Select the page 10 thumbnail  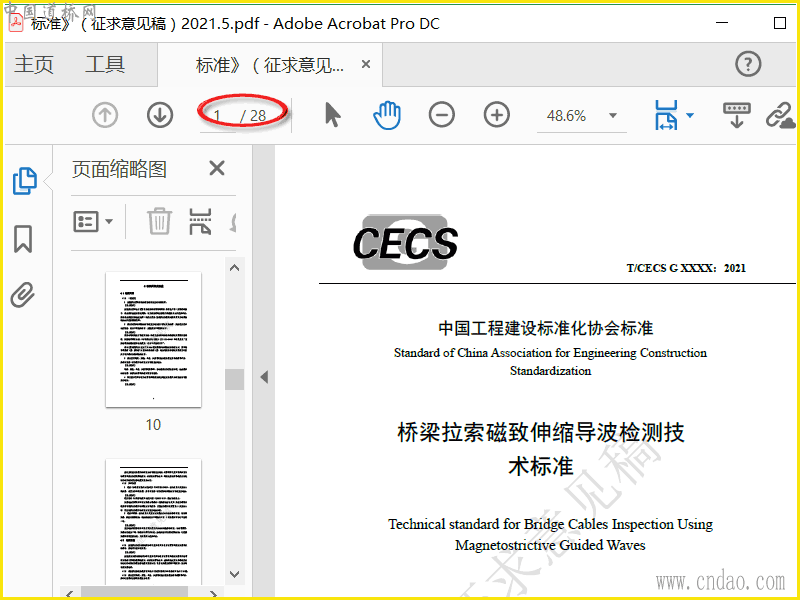pos(154,340)
